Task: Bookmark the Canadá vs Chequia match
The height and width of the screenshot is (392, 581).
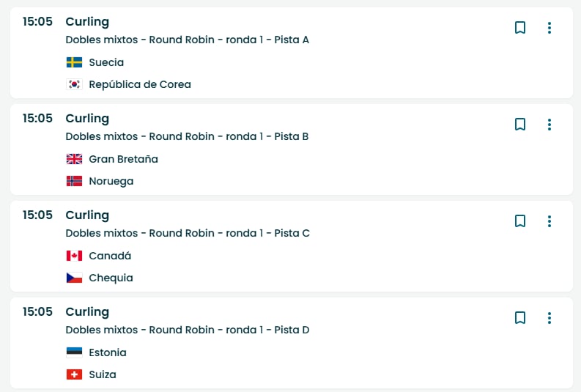Action: click(520, 221)
